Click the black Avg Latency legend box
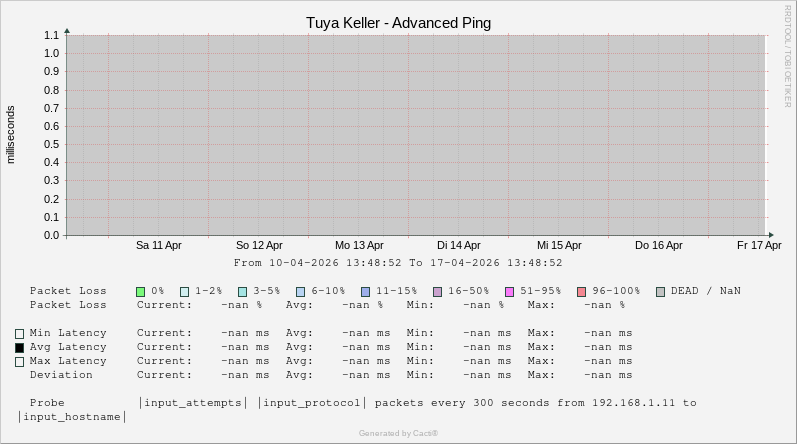The height and width of the screenshot is (444, 797). pos(19,348)
